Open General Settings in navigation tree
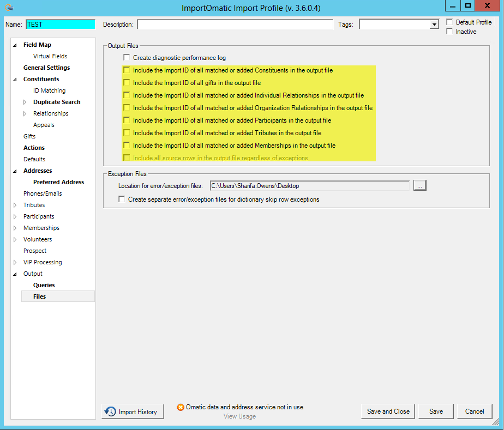The height and width of the screenshot is (430, 504). coord(46,68)
